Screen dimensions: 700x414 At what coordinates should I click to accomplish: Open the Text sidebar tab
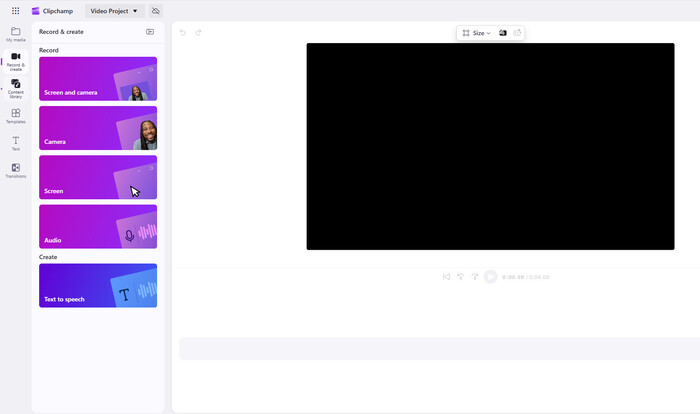click(x=16, y=143)
